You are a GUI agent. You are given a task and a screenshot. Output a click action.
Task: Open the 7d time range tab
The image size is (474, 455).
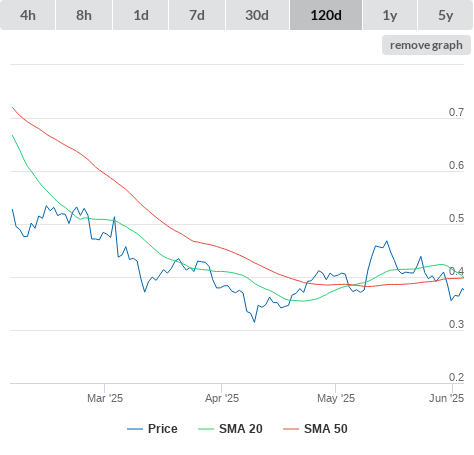click(197, 15)
